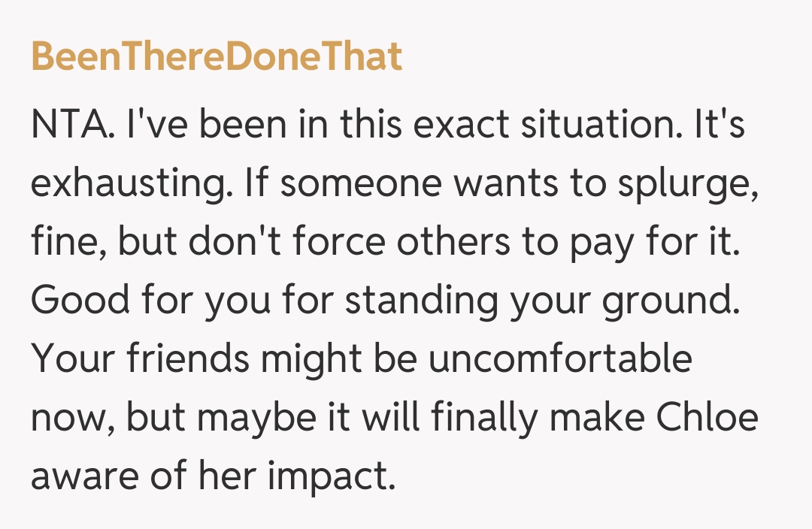
Task: Click the word "uncomfortable" in the comment
Action: [559, 358]
